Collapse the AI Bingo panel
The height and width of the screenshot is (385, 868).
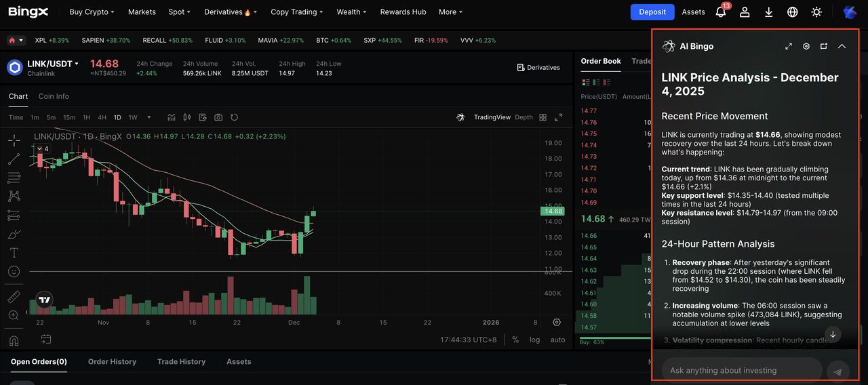842,47
